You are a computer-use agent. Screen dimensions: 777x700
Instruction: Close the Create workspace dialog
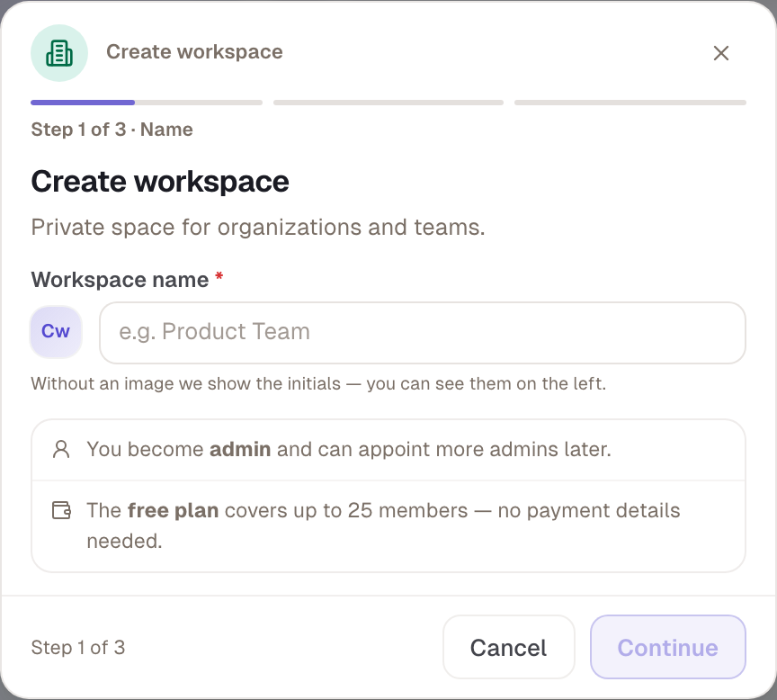click(721, 53)
